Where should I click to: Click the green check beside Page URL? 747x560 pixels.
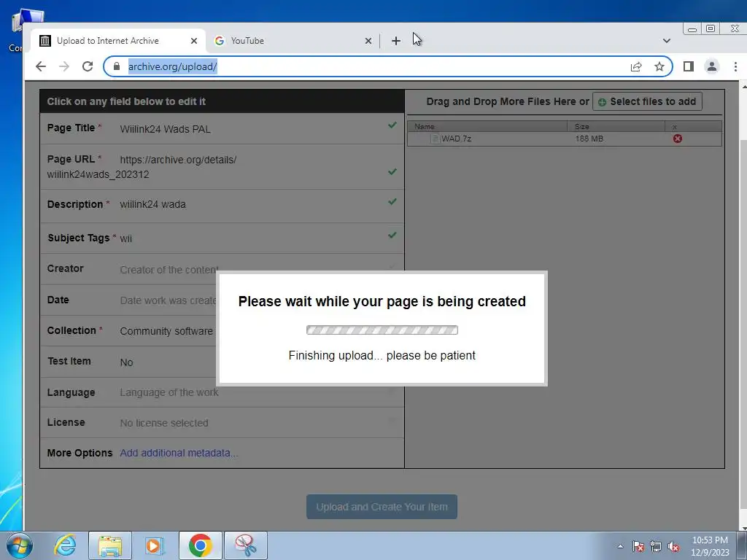[x=392, y=171]
